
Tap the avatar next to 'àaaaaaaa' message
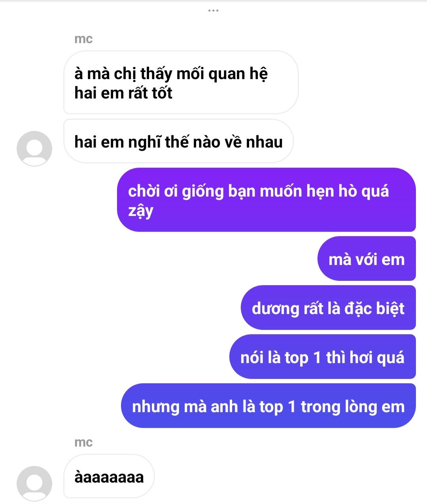pyautogui.click(x=34, y=483)
